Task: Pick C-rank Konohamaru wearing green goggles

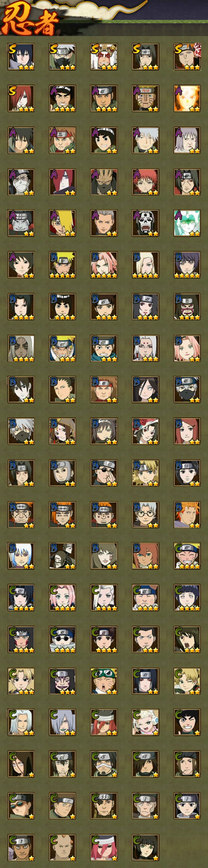Action: point(104,681)
